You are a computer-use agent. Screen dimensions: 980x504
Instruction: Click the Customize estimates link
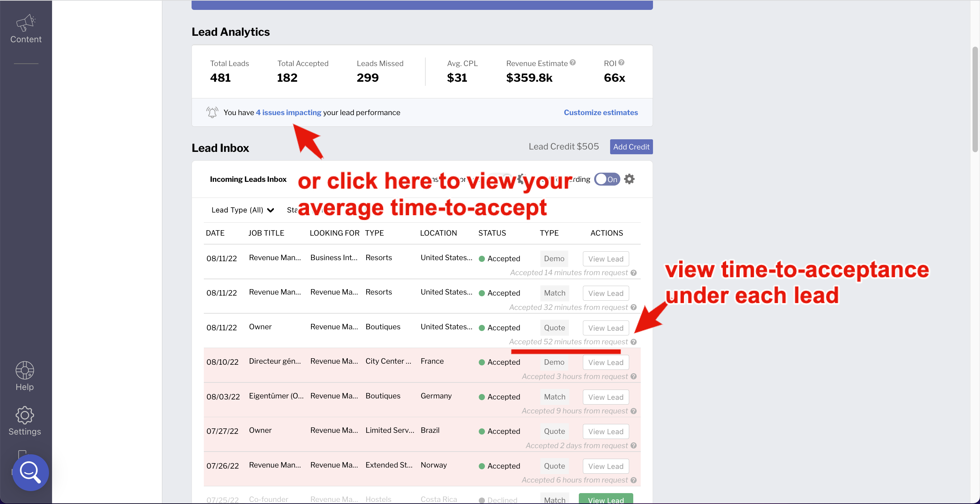[600, 112]
